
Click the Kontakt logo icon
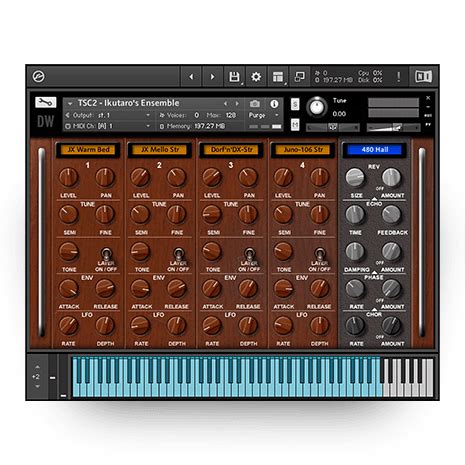39,77
